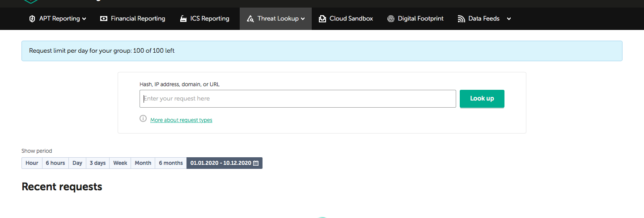Screen dimensions: 644x218
Task: Click the Look up button
Action: (x=482, y=99)
